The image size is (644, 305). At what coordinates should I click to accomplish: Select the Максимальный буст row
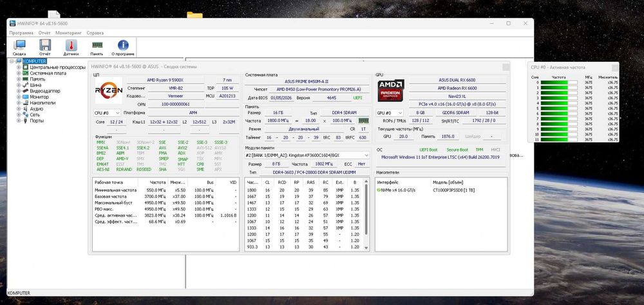click(166, 202)
